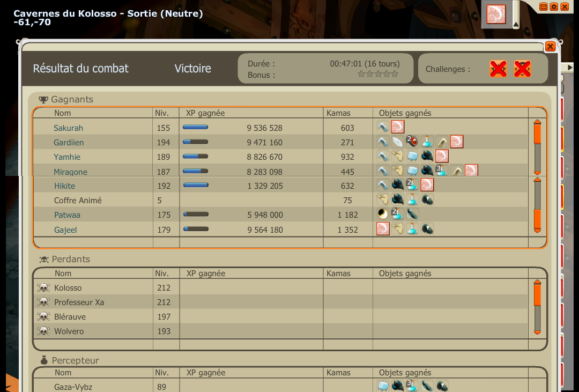Click the ice chunk item in Gaza-Vybz's row
The width and height of the screenshot is (579, 392).
click(x=383, y=386)
